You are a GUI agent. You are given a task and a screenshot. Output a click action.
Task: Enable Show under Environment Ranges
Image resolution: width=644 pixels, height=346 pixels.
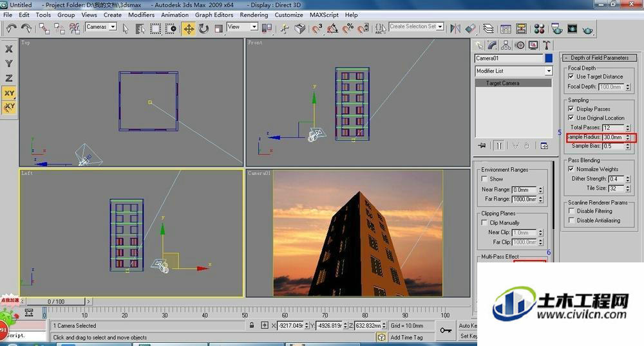point(484,179)
